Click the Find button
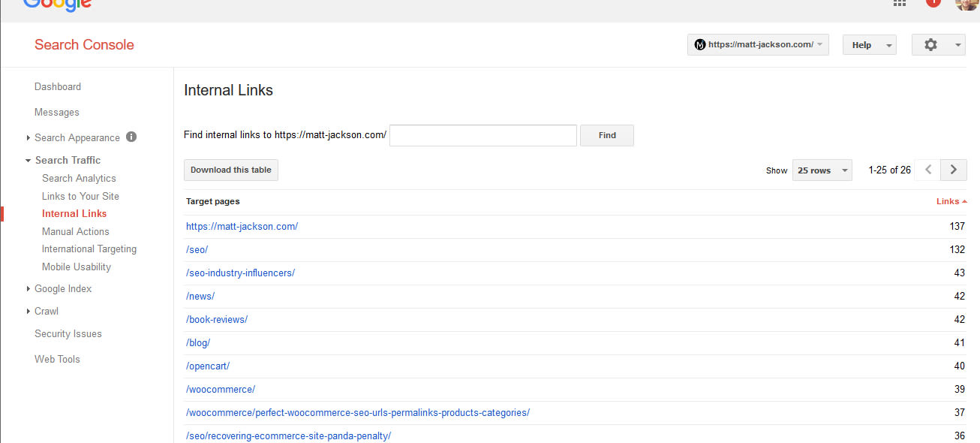This screenshot has width=980, height=443. click(607, 135)
